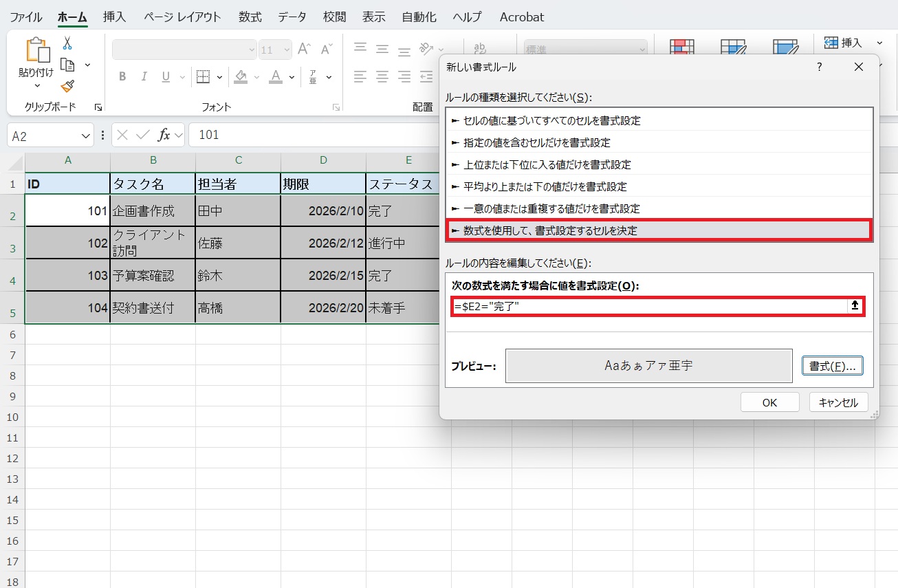Open the Name Box dropdown showing A2
The image size is (898, 588).
click(x=84, y=135)
